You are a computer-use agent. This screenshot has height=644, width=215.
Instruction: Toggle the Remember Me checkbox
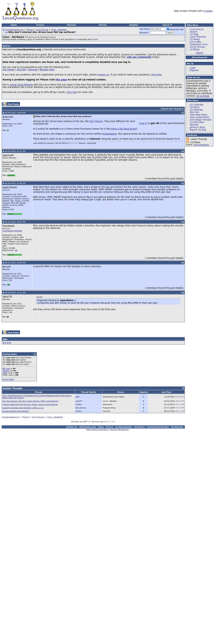pos(168,29)
